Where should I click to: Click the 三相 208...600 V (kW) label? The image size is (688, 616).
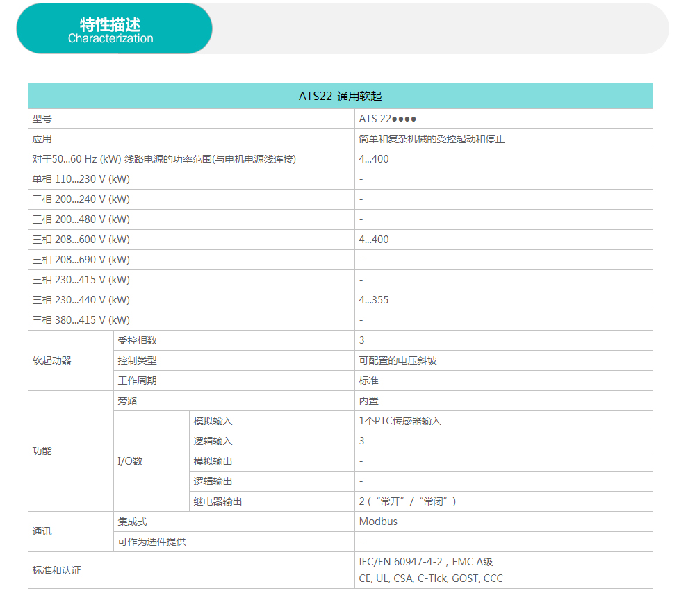81,240
